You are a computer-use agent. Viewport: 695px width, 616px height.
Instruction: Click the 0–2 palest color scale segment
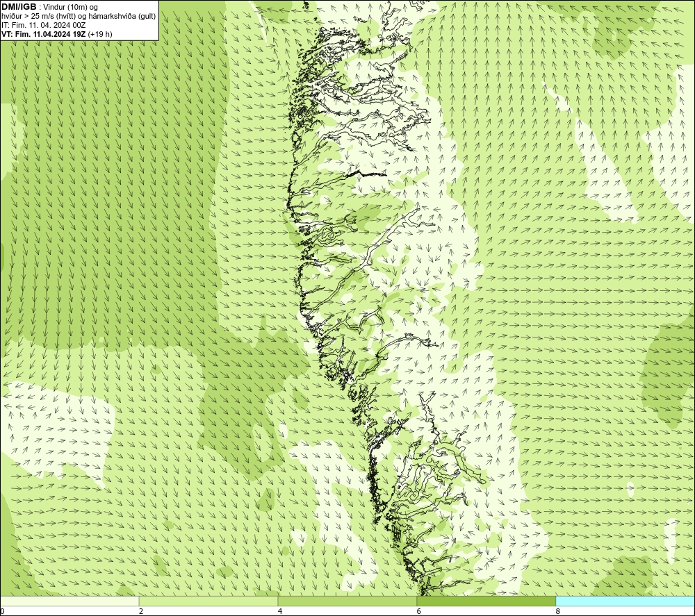click(69, 601)
